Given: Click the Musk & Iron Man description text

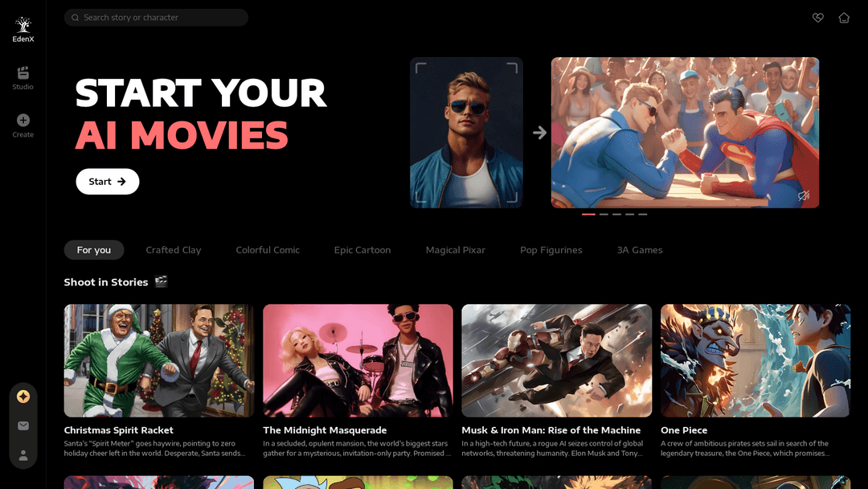Looking at the screenshot, I should [552, 449].
